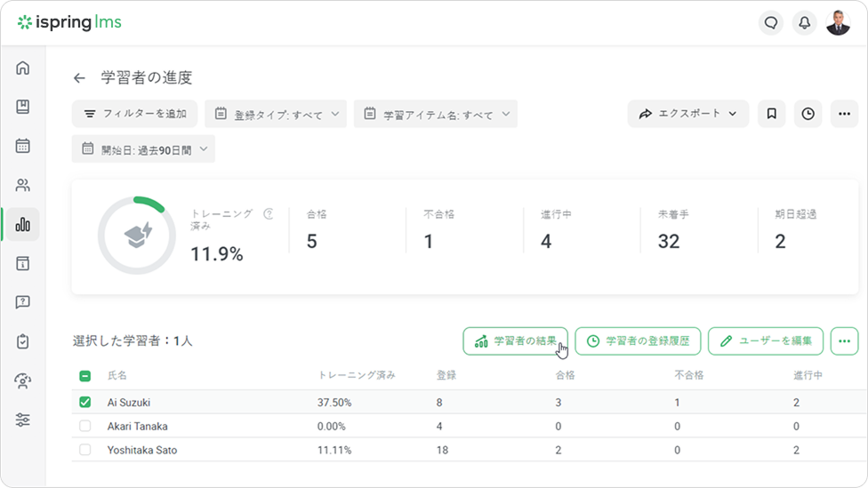Expand the 学習アイテム名 filter dropdown

pos(435,114)
